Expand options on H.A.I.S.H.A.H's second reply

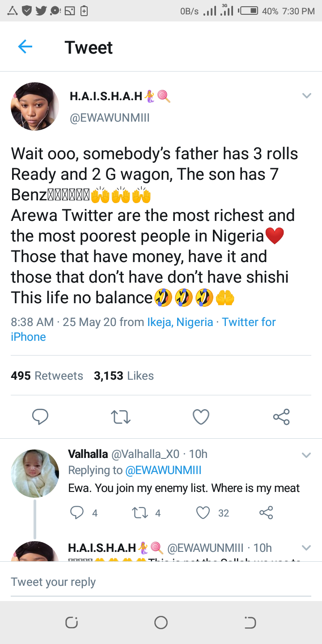(306, 548)
